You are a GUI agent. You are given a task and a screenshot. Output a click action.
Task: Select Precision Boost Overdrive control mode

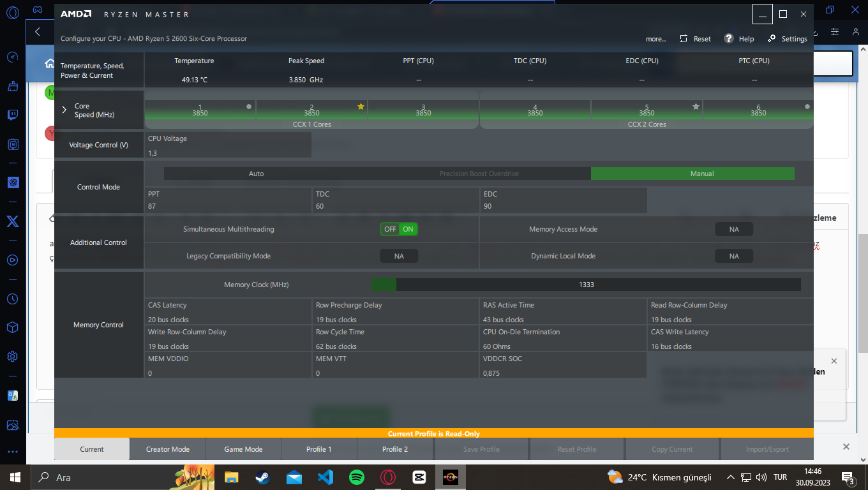(479, 174)
